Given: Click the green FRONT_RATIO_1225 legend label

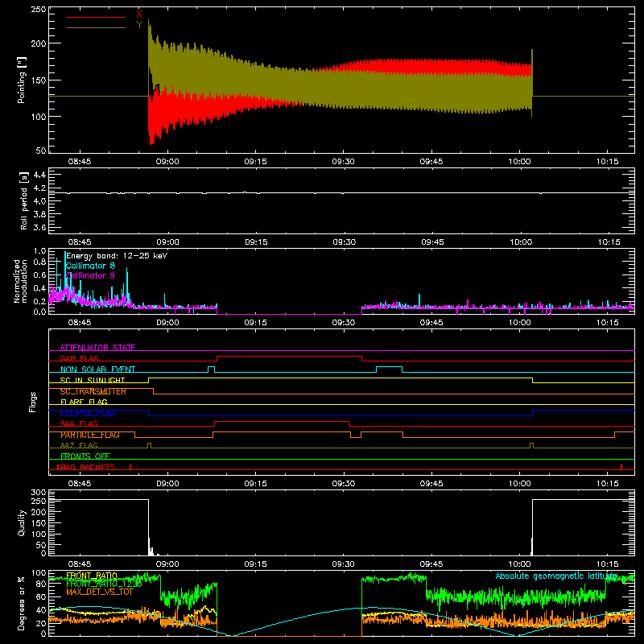Looking at the screenshot, I should coord(104,584).
